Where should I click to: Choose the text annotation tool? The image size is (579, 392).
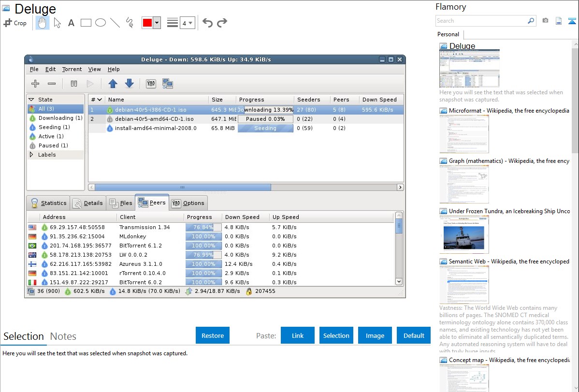tap(71, 23)
